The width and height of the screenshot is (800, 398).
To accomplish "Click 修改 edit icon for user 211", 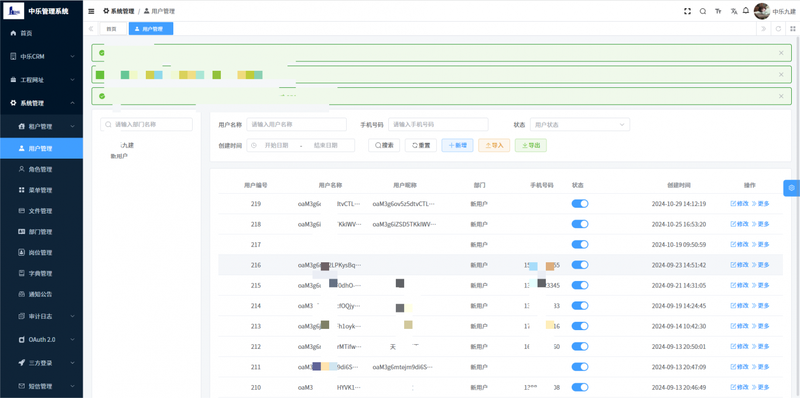I will pos(740,367).
